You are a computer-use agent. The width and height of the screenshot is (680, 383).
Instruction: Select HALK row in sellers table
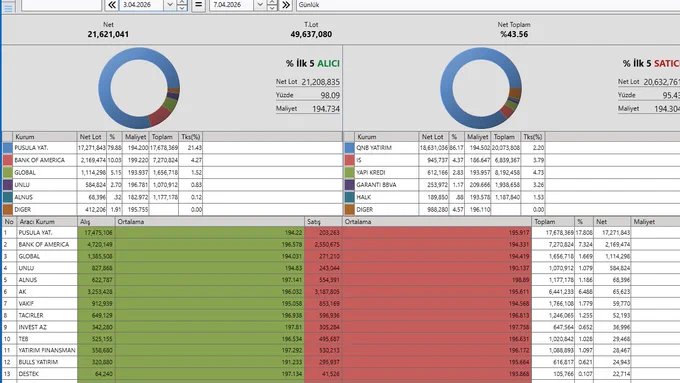tap(512, 197)
